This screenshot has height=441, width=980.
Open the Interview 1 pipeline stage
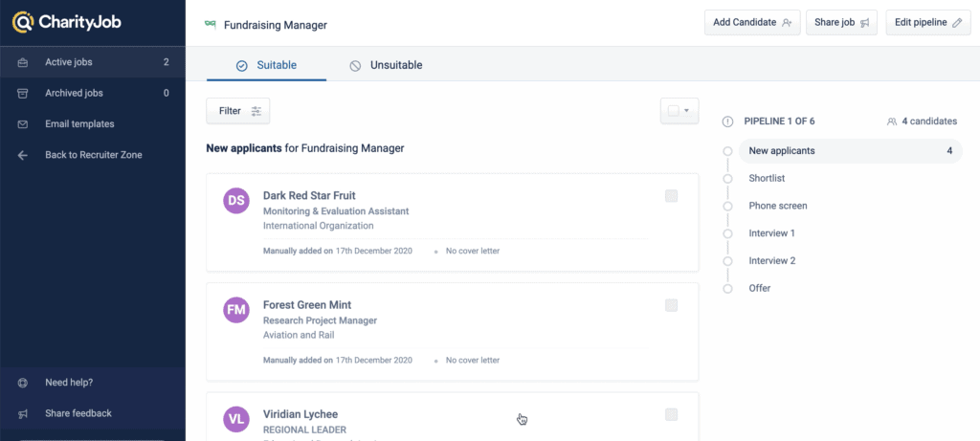click(x=771, y=233)
